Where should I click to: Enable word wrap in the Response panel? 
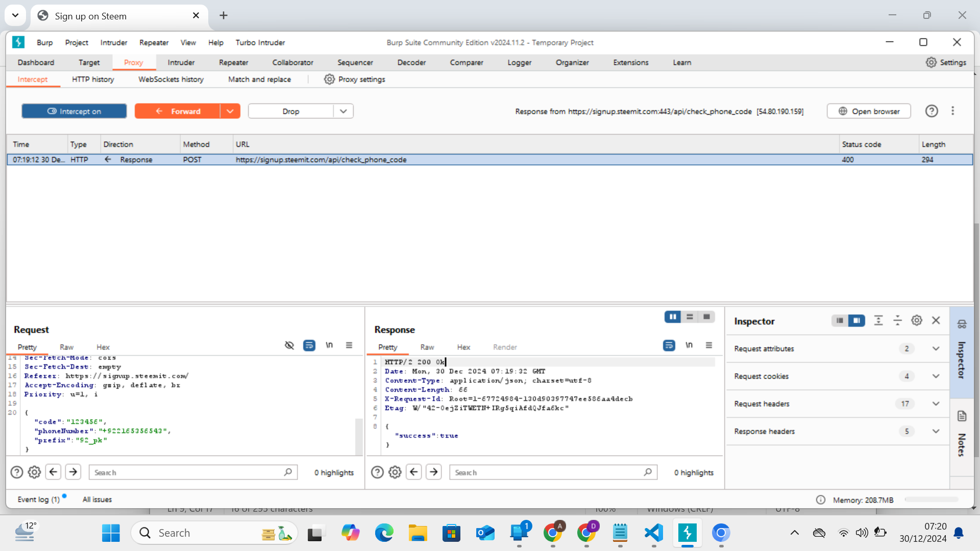669,345
